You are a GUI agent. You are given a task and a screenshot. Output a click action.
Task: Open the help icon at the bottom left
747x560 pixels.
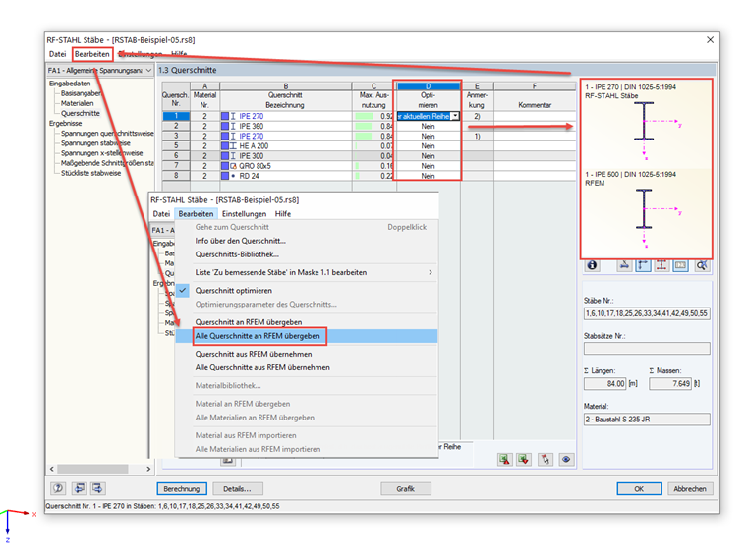click(58, 488)
